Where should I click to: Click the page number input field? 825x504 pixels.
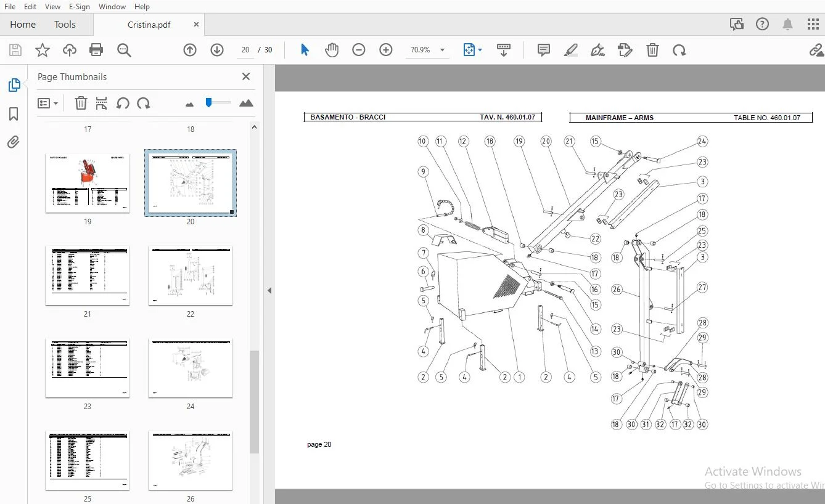(x=245, y=50)
